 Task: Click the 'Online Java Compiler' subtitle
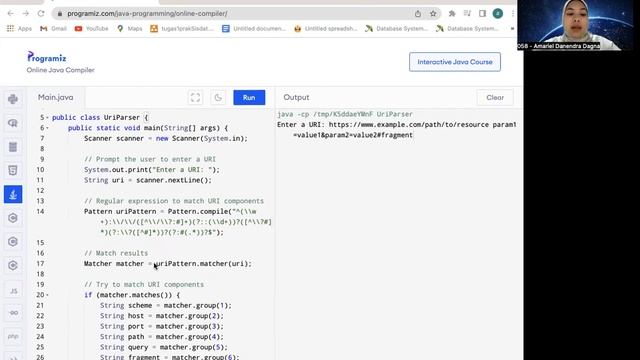60,70
